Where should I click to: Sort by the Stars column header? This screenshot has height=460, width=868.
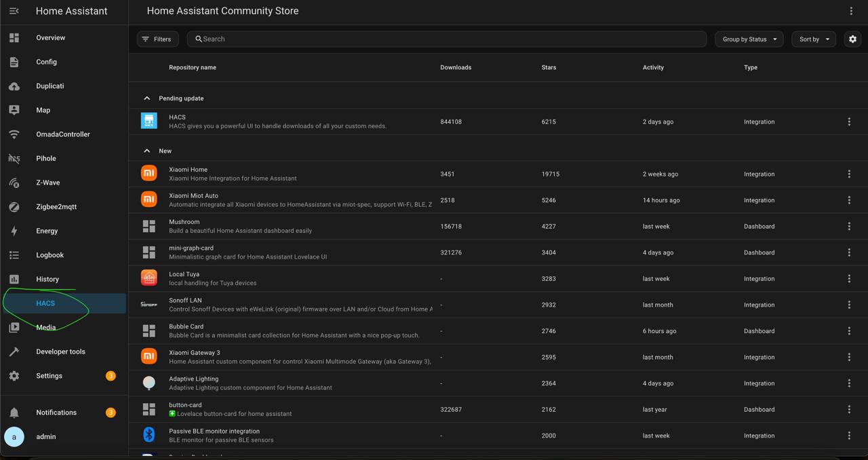pos(549,67)
